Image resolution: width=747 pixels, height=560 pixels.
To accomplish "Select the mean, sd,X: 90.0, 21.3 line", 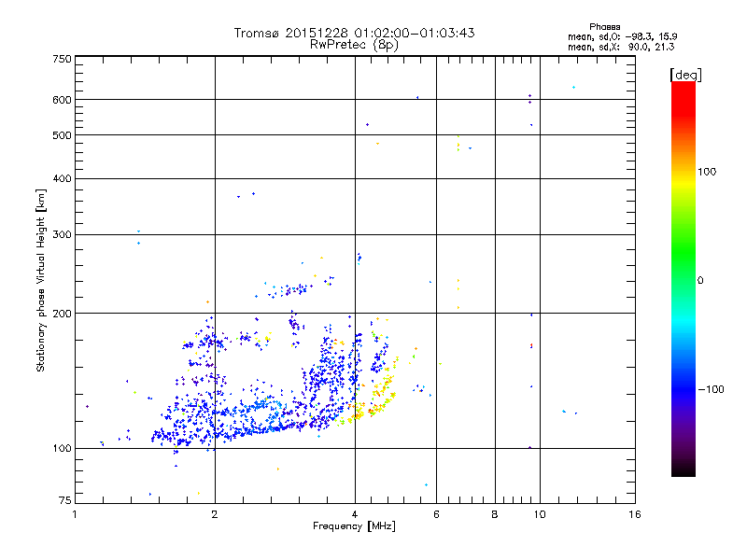I will pyautogui.click(x=621, y=47).
